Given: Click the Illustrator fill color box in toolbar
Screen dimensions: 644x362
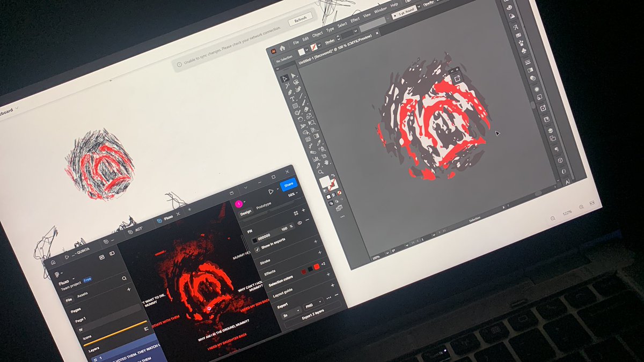Looking at the screenshot, I should point(325,181).
